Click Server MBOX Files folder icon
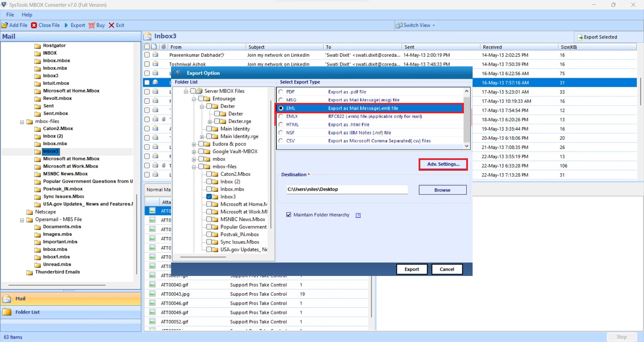The image size is (644, 342). pos(199,91)
